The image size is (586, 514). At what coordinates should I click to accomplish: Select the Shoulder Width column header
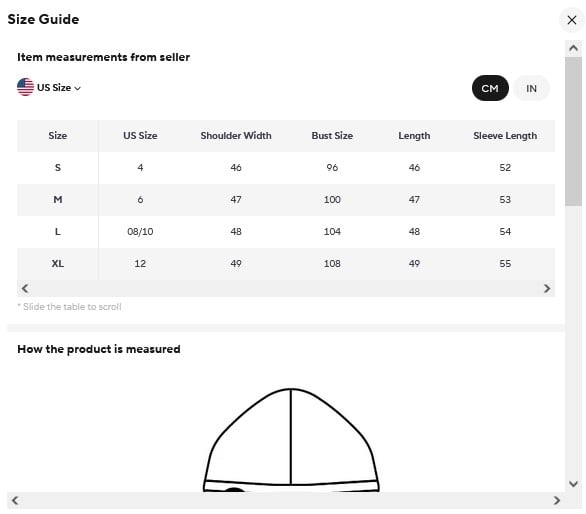[236, 136]
